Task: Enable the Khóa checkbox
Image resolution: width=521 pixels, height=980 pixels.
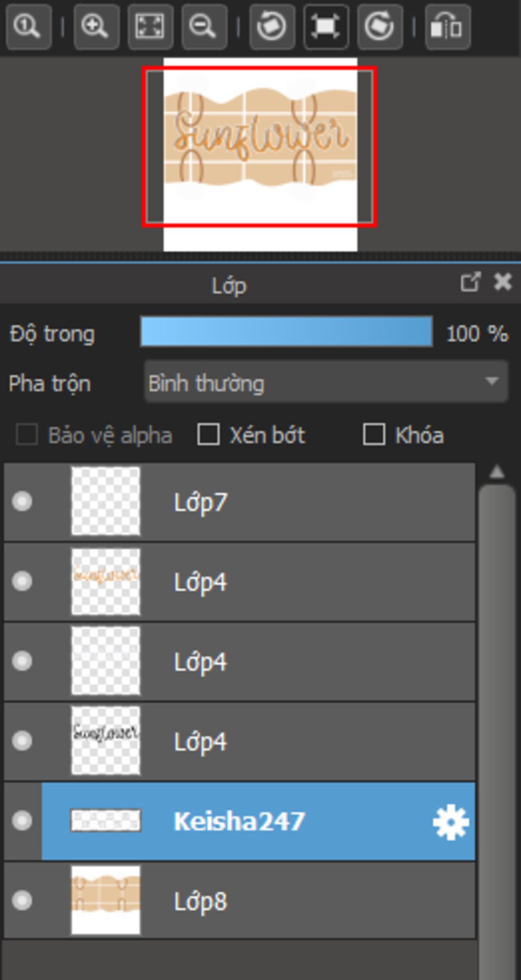Action: [374, 435]
